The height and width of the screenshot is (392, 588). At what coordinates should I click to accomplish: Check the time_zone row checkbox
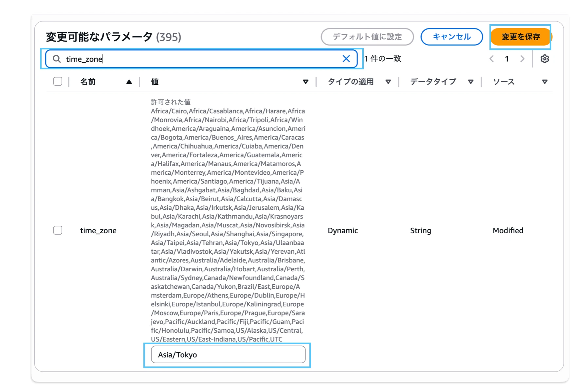click(58, 230)
